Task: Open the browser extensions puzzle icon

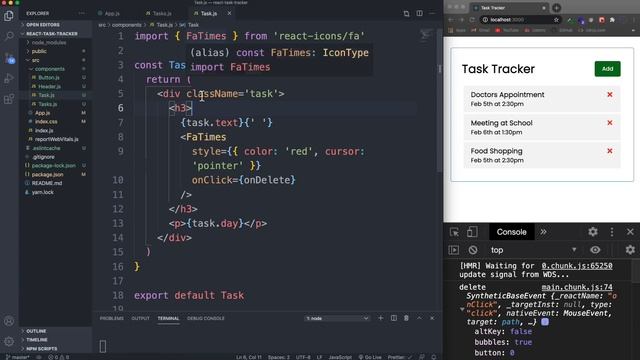Action: pyautogui.click(x=612, y=20)
